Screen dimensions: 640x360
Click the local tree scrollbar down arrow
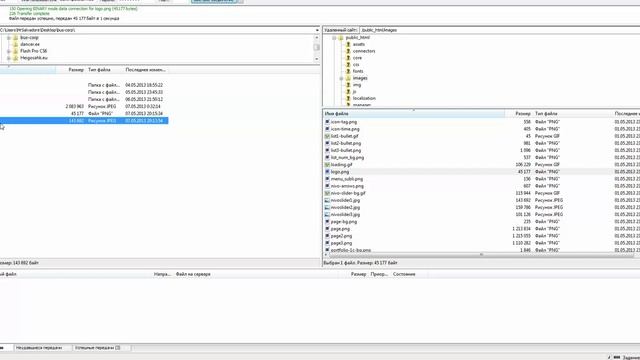(x=316, y=59)
